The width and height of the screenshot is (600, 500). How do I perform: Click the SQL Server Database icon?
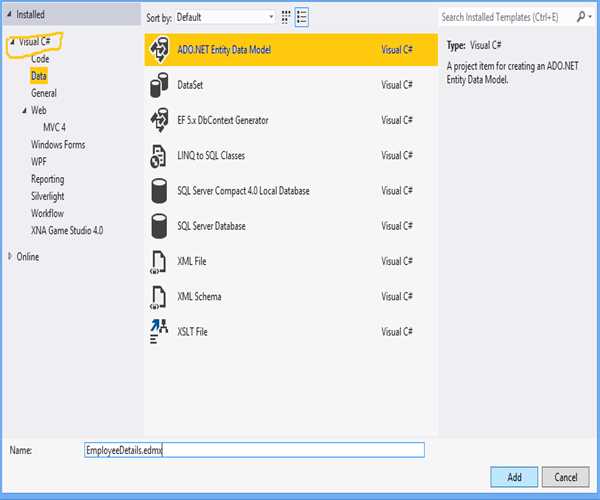point(158,226)
